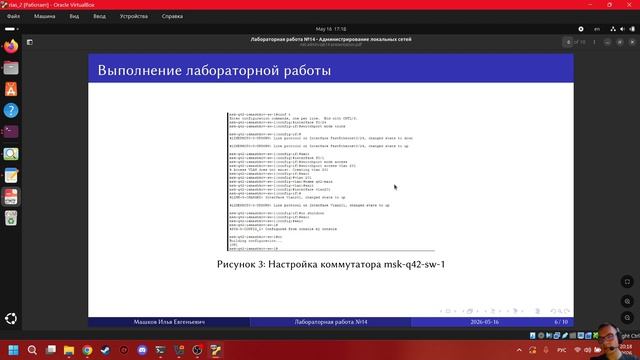Image resolution: width=640 pixels, height=360 pixels.
Task: Open the volume indicator in GNOME top bar
Action: coord(622,29)
